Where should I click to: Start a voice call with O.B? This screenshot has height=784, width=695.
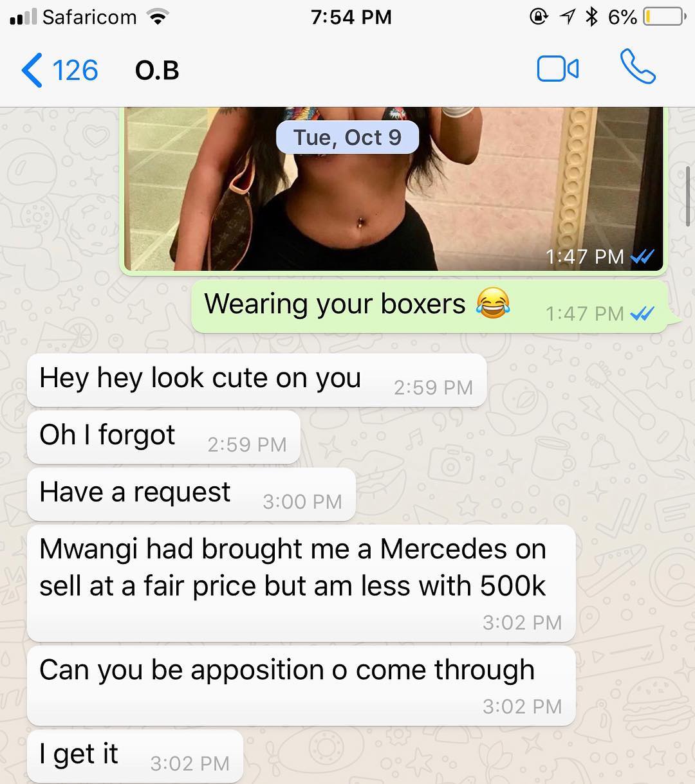[638, 68]
